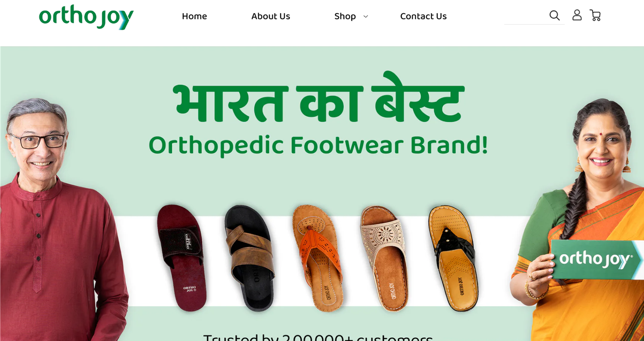Select the tan sandal with black bow
Viewport: 644px width, 341px height.
click(x=453, y=258)
